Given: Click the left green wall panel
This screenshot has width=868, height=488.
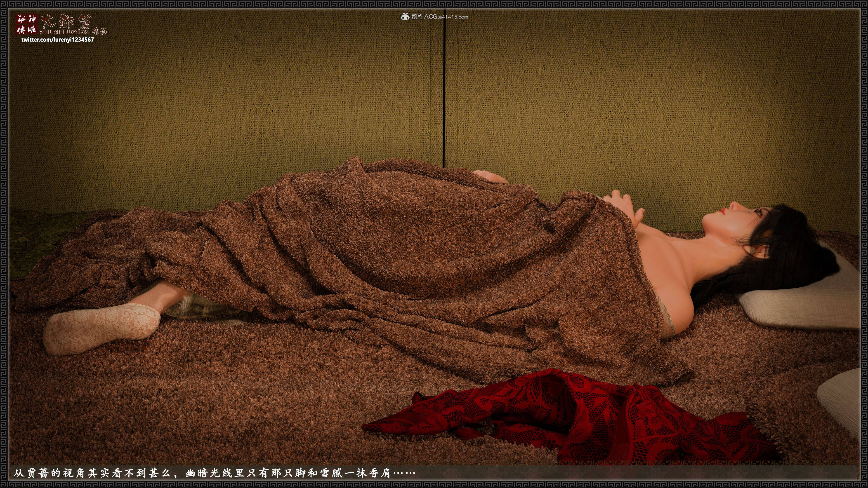Looking at the screenshot, I should click(x=219, y=101).
